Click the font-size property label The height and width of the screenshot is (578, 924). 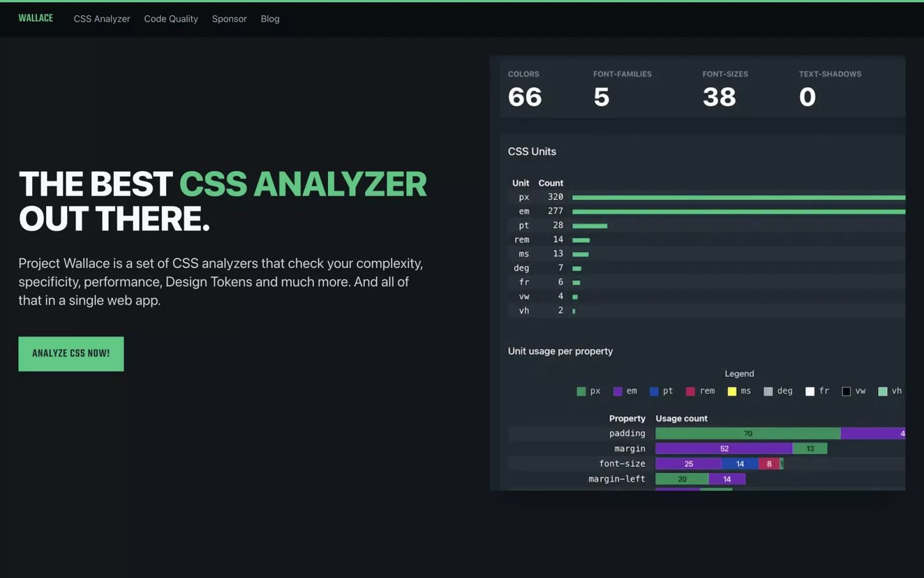point(622,464)
